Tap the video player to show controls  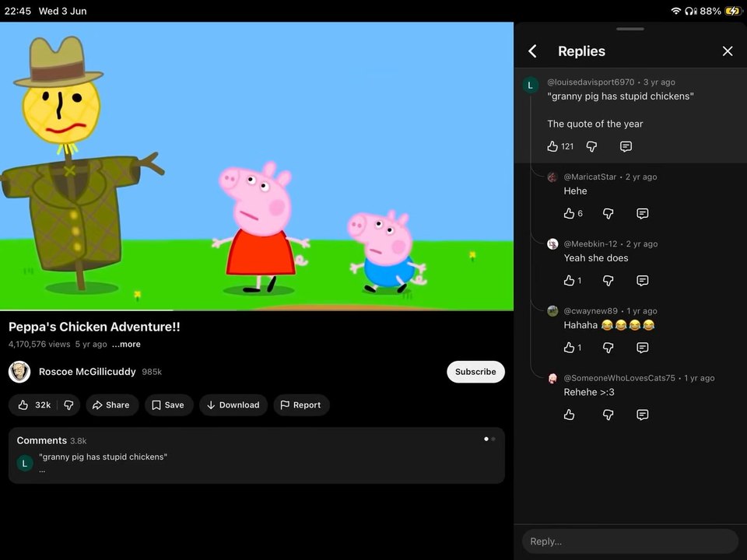[257, 166]
